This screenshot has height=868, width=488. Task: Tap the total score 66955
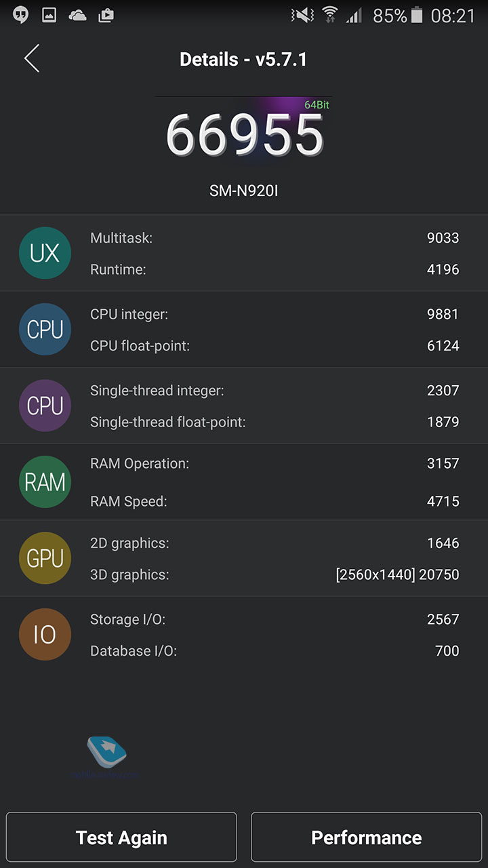pyautogui.click(x=244, y=134)
